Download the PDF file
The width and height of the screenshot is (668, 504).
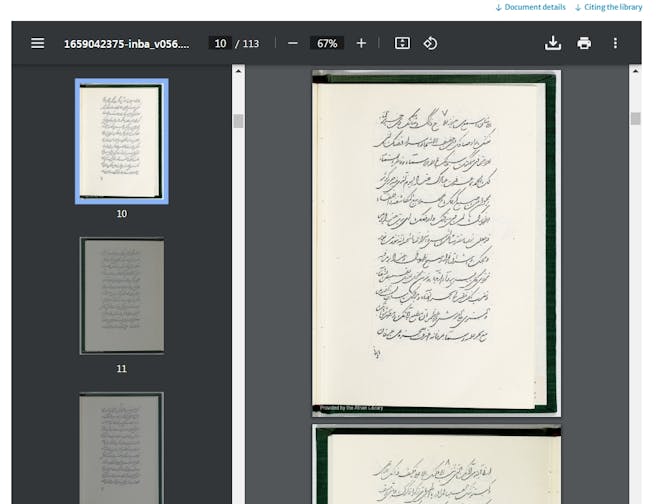(x=553, y=43)
